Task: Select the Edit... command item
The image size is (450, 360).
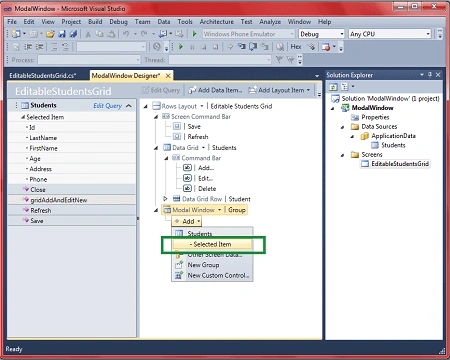Action: point(205,178)
